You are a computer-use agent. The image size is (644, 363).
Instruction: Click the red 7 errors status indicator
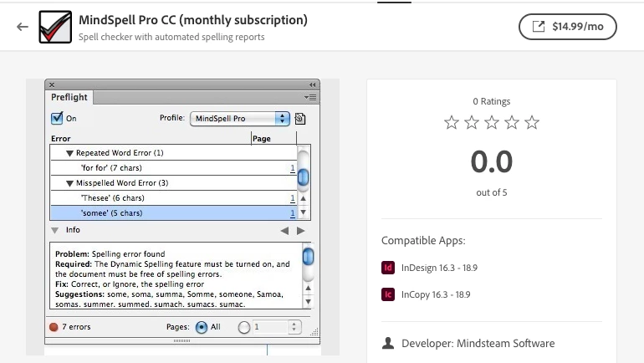point(54,327)
